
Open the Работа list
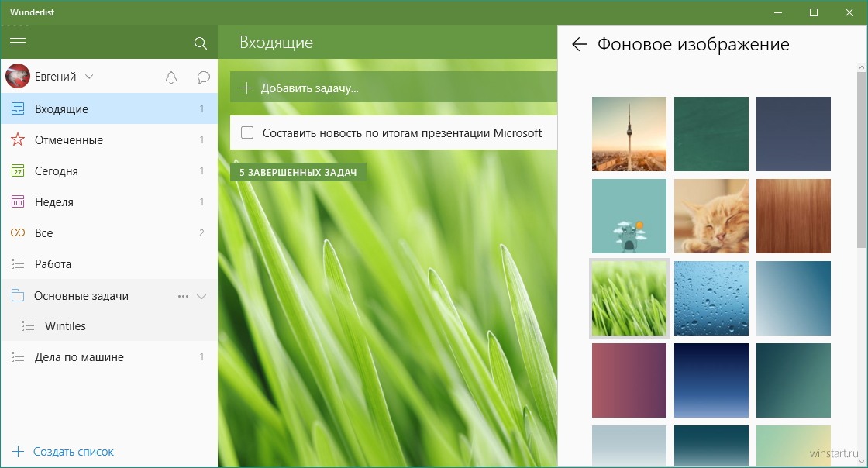[x=109, y=264]
